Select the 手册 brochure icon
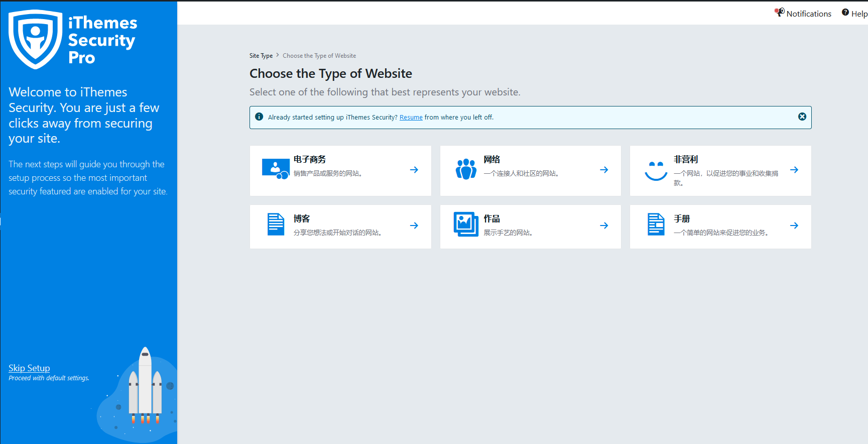Screen dimensions: 868x444 (x=656, y=225)
